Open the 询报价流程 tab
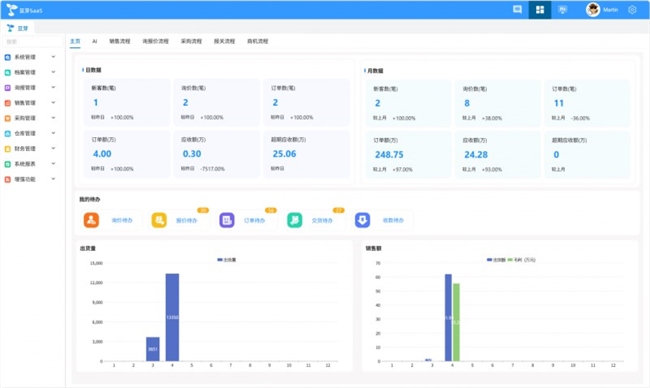This screenshot has height=388, width=650. tap(155, 41)
